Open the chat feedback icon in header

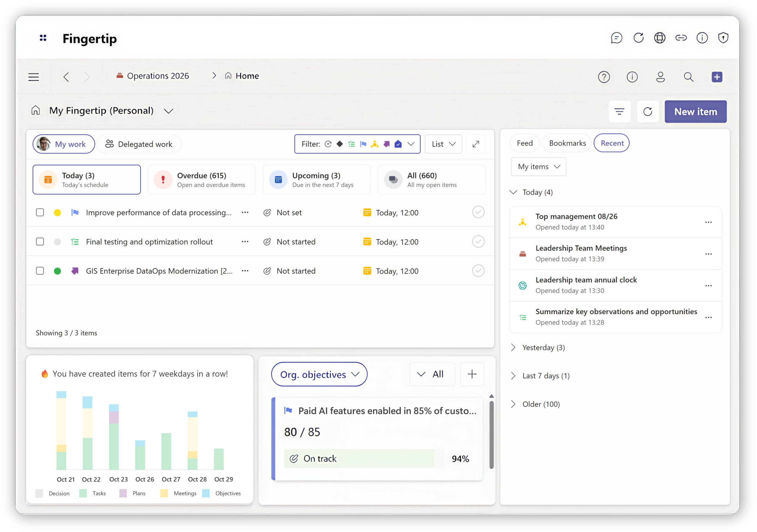(x=616, y=38)
